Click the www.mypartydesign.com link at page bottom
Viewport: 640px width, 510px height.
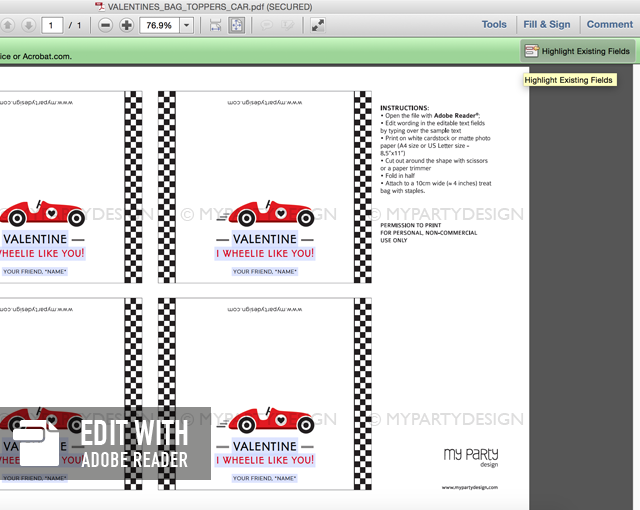[470, 488]
